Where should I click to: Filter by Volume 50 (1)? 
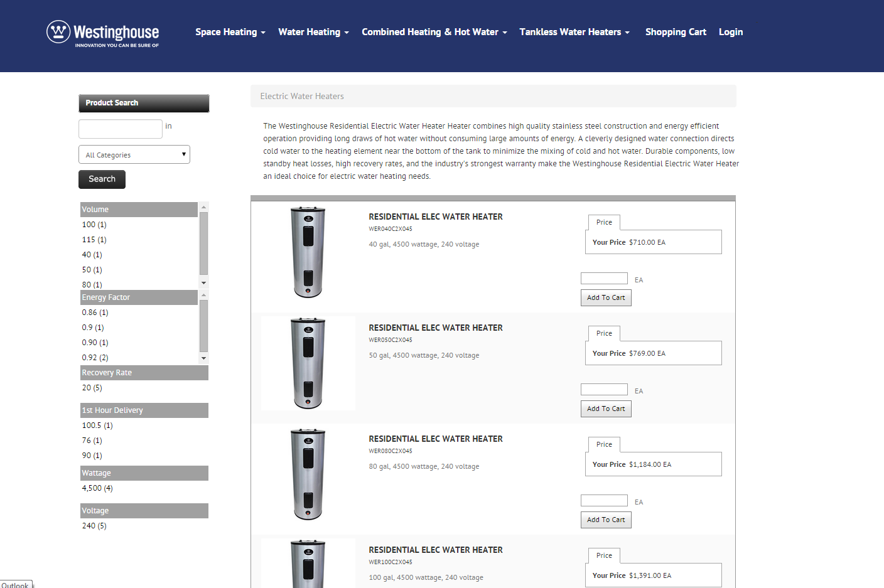pos(92,270)
